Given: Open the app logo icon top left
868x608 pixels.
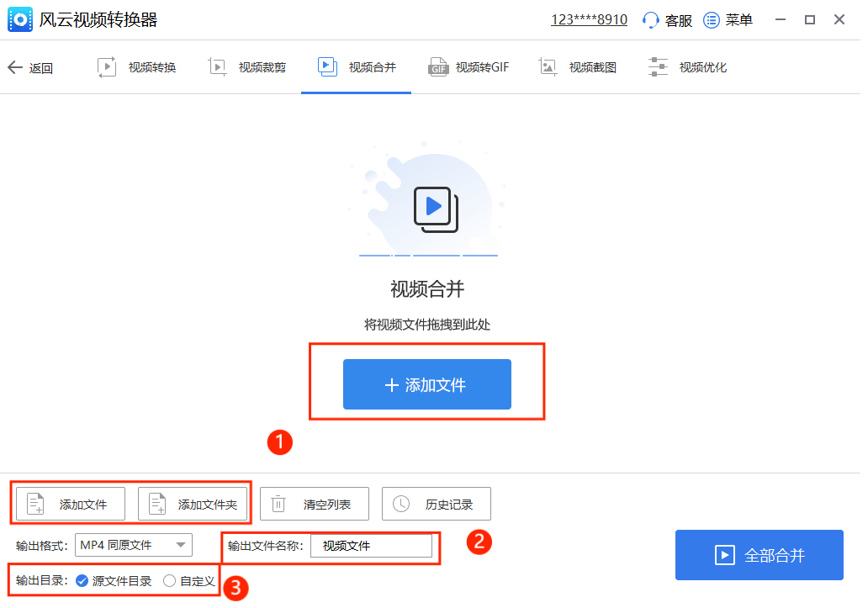Looking at the screenshot, I should pos(20,19).
